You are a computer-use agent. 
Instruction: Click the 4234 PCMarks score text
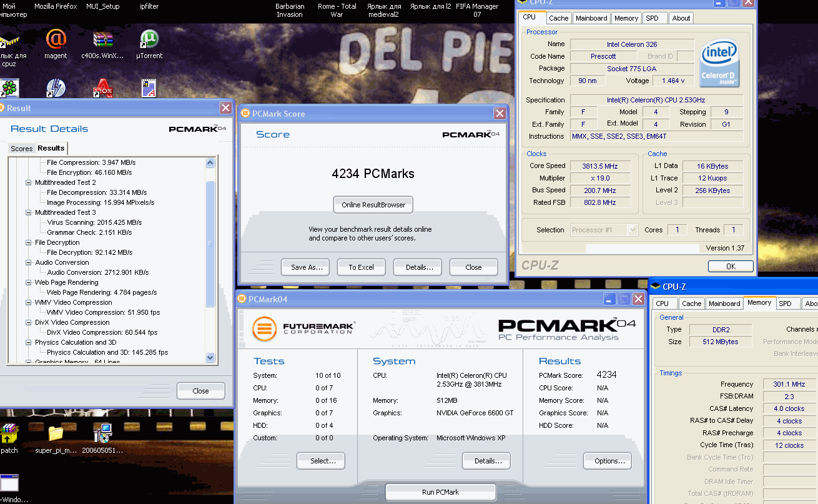[373, 174]
